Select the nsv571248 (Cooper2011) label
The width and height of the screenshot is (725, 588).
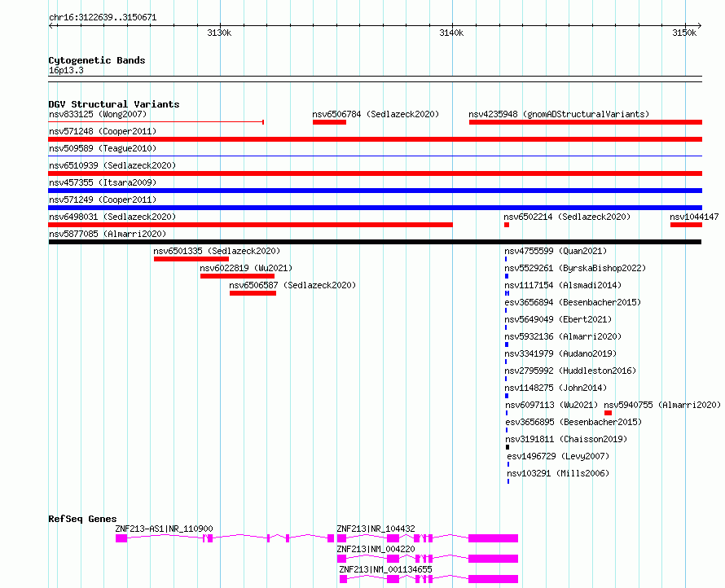[x=103, y=131]
